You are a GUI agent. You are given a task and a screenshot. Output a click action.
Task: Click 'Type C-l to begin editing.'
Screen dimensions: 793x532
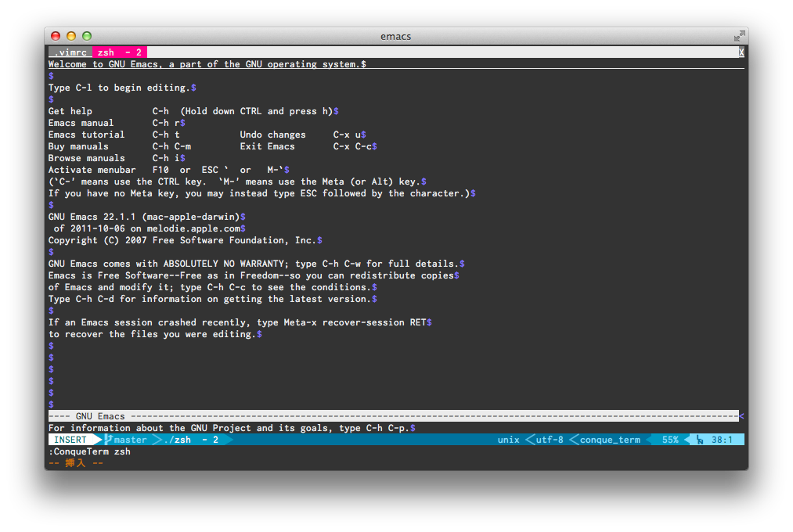pos(119,88)
